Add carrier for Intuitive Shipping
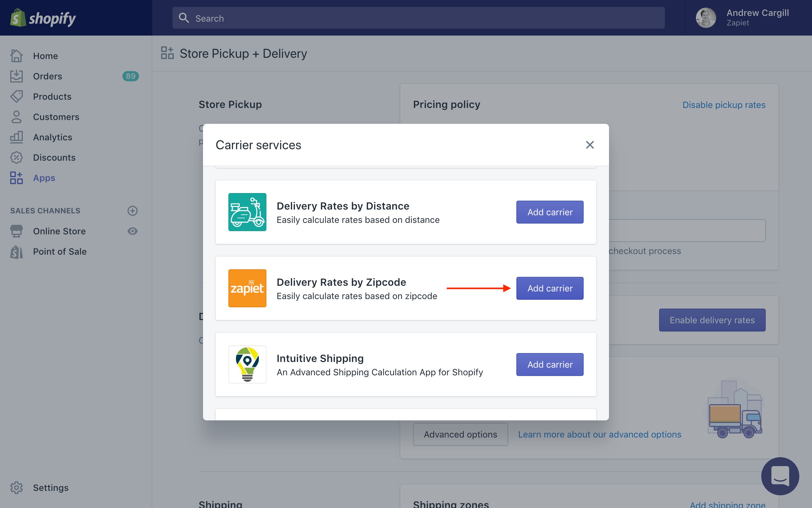 [x=550, y=364]
